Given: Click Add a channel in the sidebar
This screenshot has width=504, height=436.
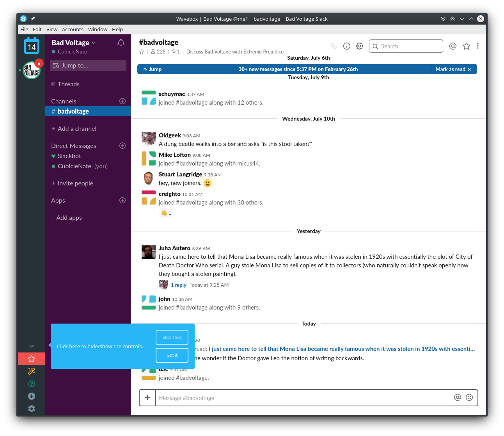Looking at the screenshot, I should [x=74, y=128].
